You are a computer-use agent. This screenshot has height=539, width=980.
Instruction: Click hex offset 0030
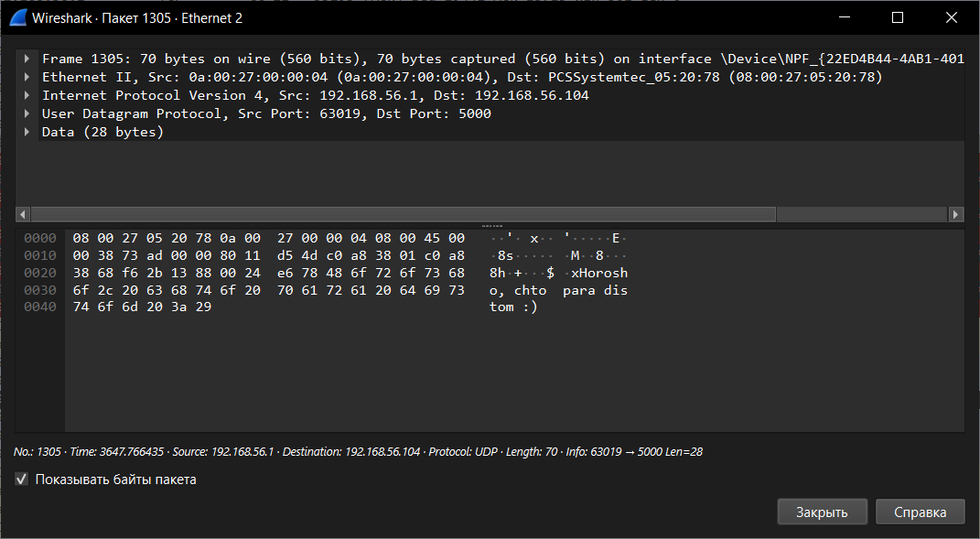[40, 291]
